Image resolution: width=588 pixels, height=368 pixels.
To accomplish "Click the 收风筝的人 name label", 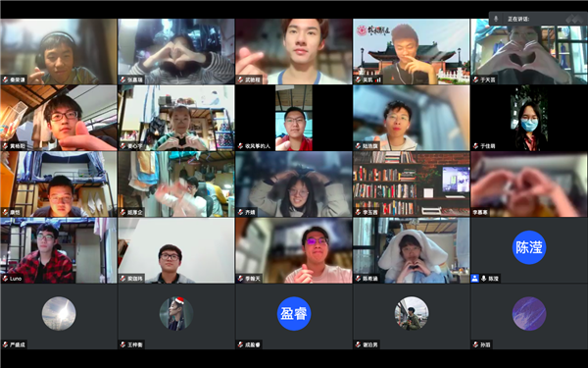I will click(258, 146).
